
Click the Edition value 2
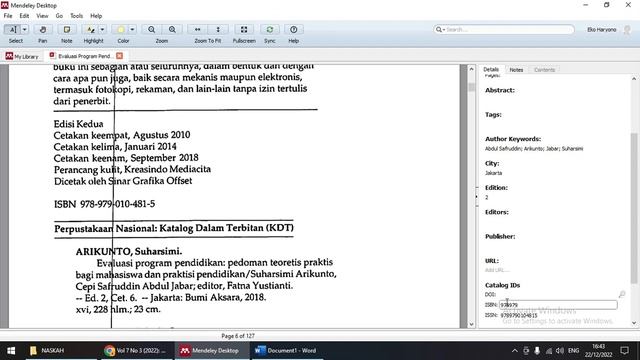tap(487, 198)
